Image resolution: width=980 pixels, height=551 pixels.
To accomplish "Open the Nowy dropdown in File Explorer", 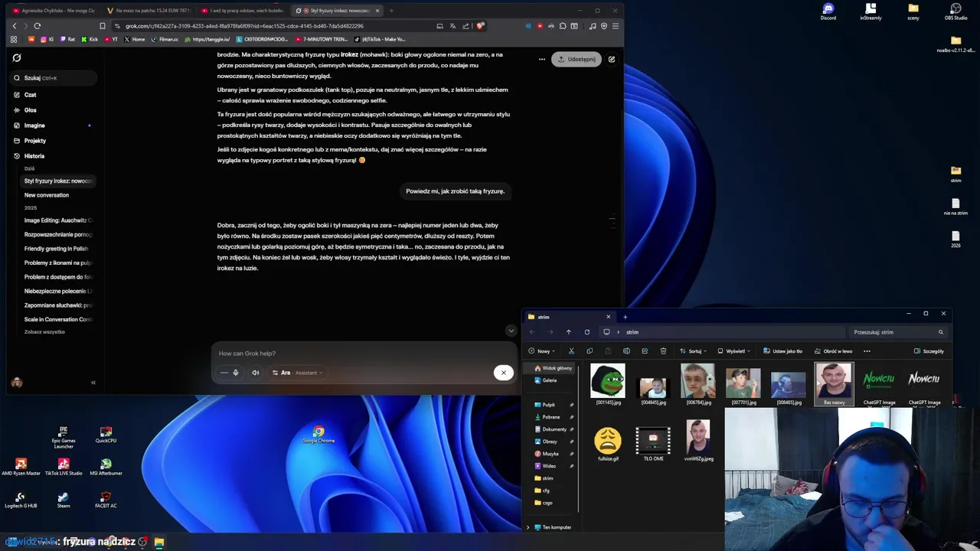I will [x=542, y=351].
